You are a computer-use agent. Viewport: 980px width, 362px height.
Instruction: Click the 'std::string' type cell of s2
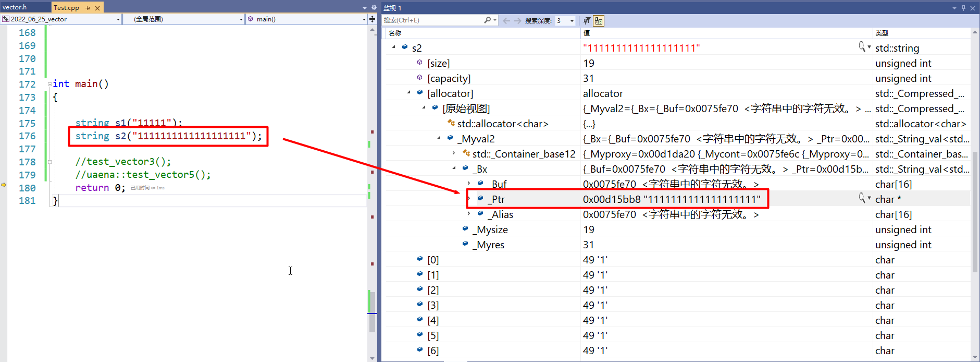click(897, 48)
